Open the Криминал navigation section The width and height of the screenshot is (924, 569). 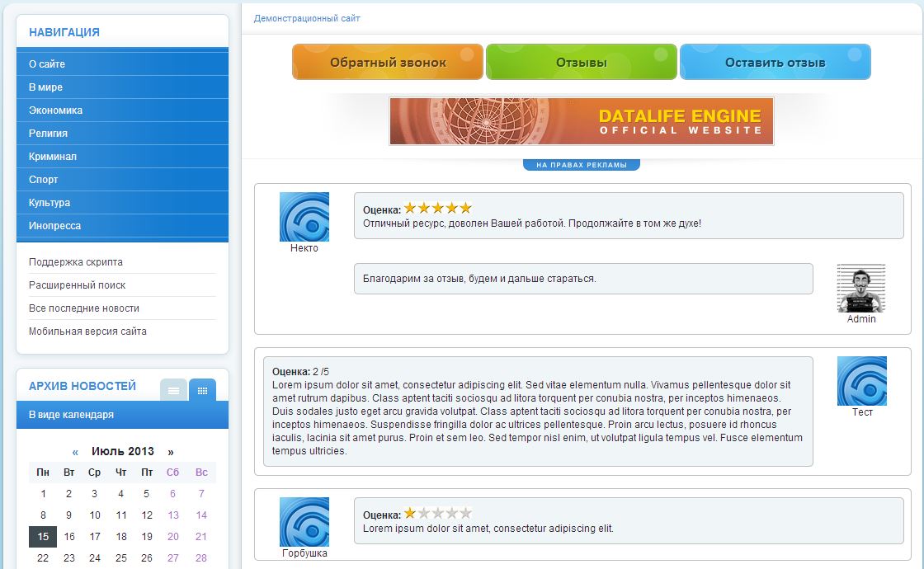coord(53,157)
